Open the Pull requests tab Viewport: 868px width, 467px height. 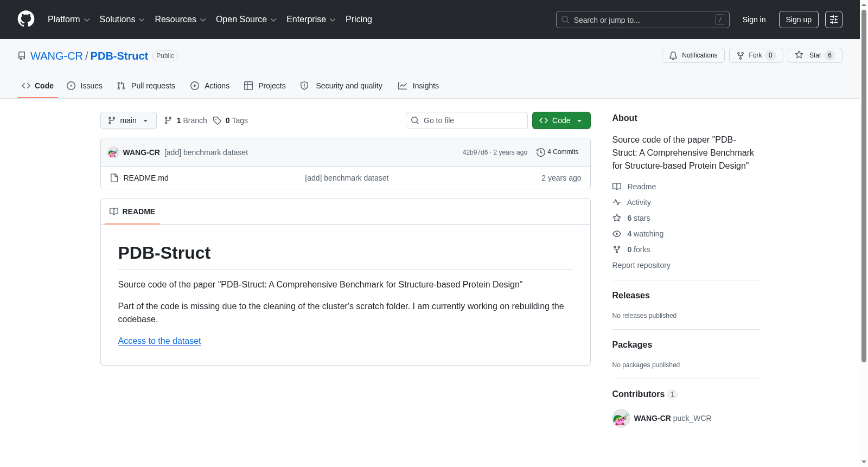(x=146, y=86)
